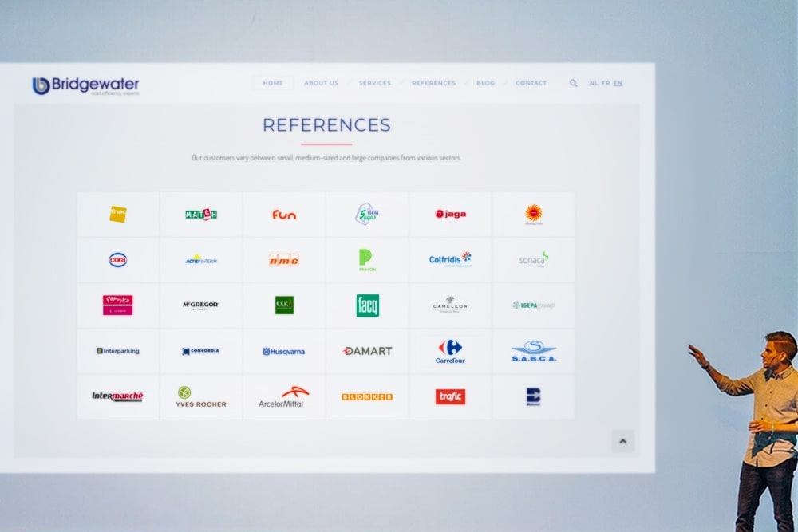The width and height of the screenshot is (798, 532).
Task: Click the search magnifier icon
Action: pyautogui.click(x=573, y=83)
